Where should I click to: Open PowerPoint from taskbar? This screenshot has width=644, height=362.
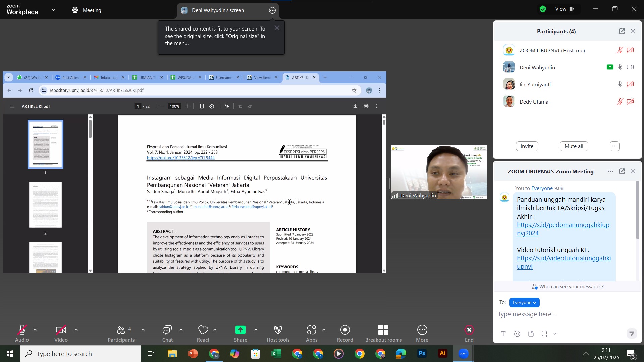193,354
